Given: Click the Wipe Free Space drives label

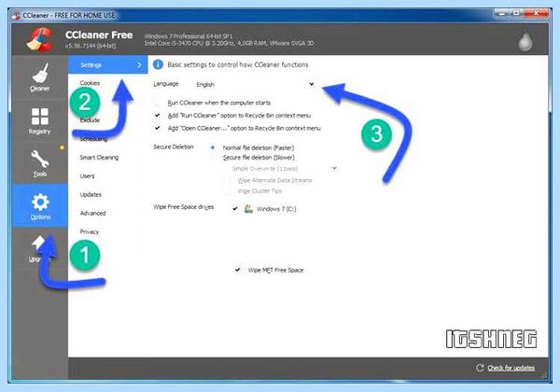Looking at the screenshot, I should coord(184,206).
